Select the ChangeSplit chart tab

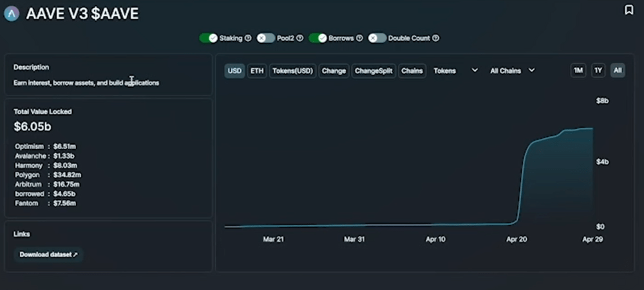coord(374,71)
